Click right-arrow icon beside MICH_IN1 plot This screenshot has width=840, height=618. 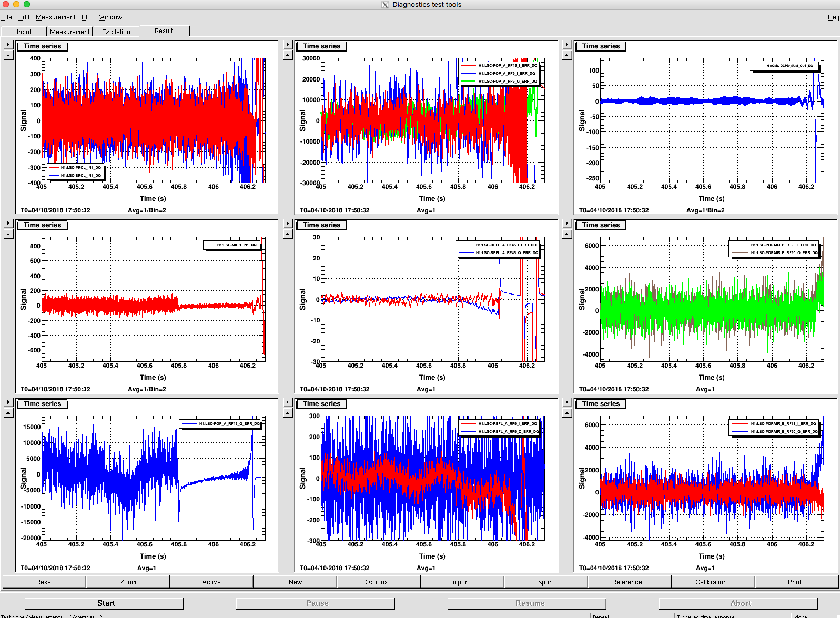tap(8, 224)
